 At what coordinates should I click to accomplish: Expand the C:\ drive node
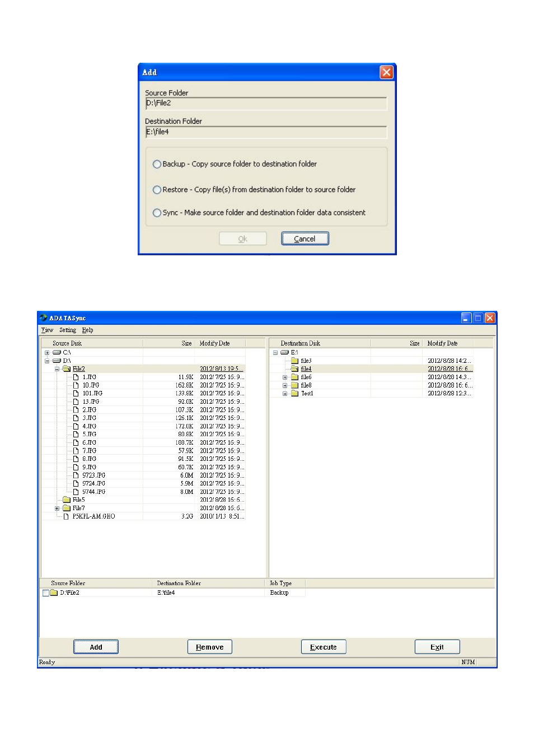pos(47,353)
